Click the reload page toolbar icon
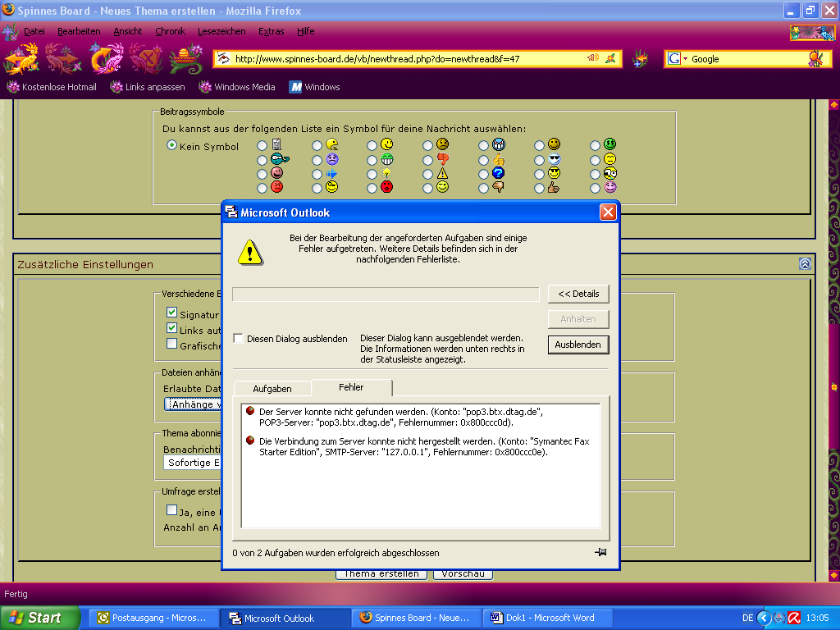840x630 pixels. pyautogui.click(x=106, y=59)
